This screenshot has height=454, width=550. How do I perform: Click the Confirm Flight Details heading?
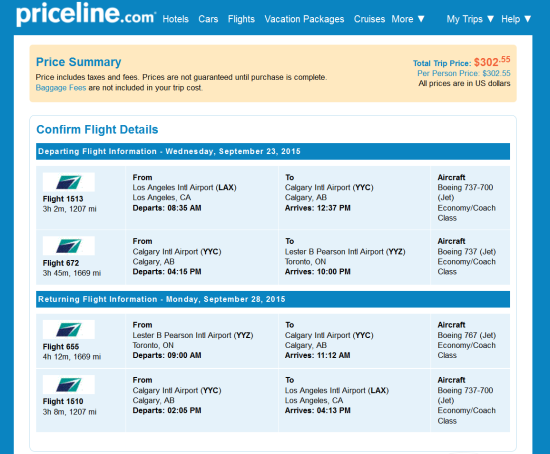click(x=97, y=129)
